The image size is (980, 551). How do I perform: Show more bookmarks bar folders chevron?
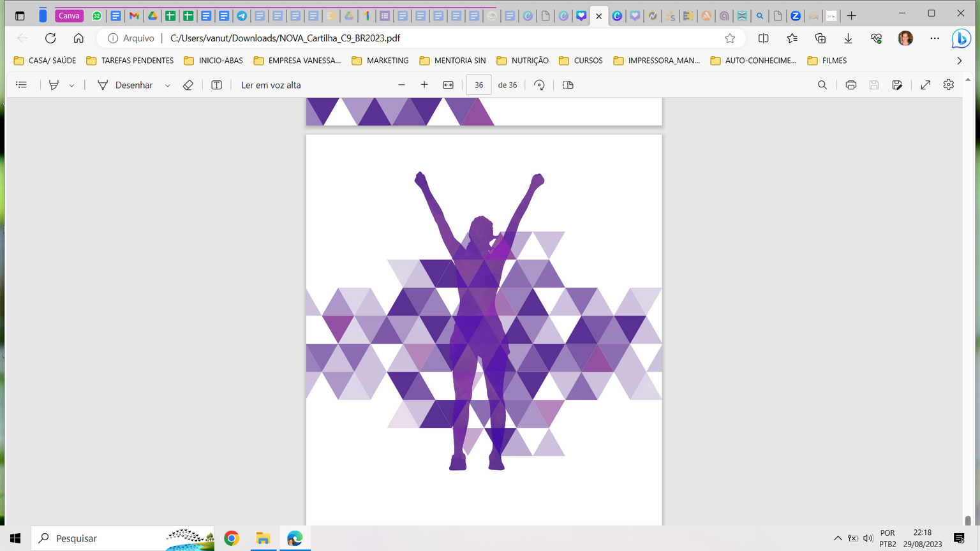(x=959, y=61)
